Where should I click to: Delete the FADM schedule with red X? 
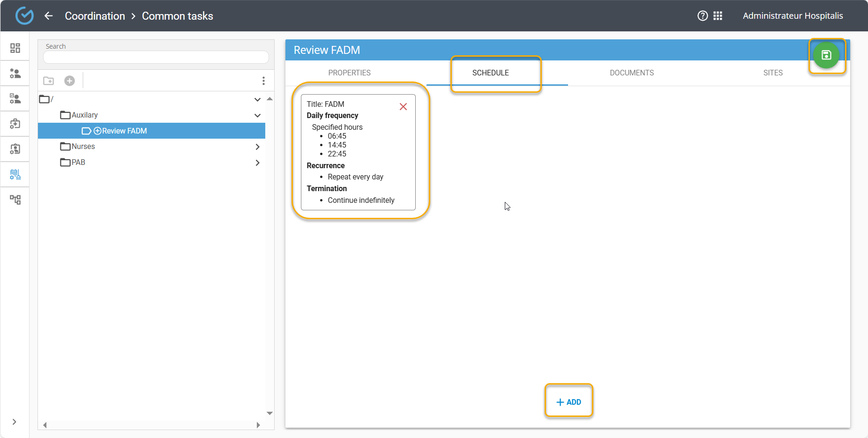(403, 107)
